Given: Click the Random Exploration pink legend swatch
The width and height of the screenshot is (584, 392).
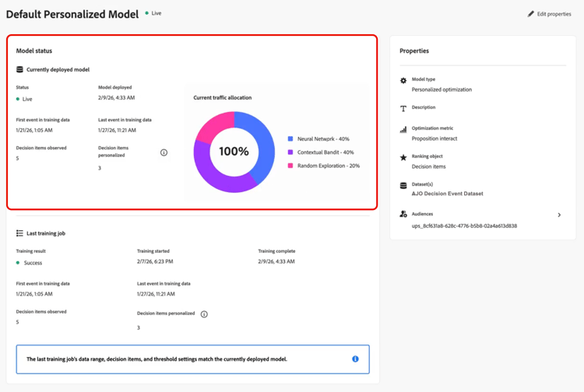Looking at the screenshot, I should [x=290, y=166].
